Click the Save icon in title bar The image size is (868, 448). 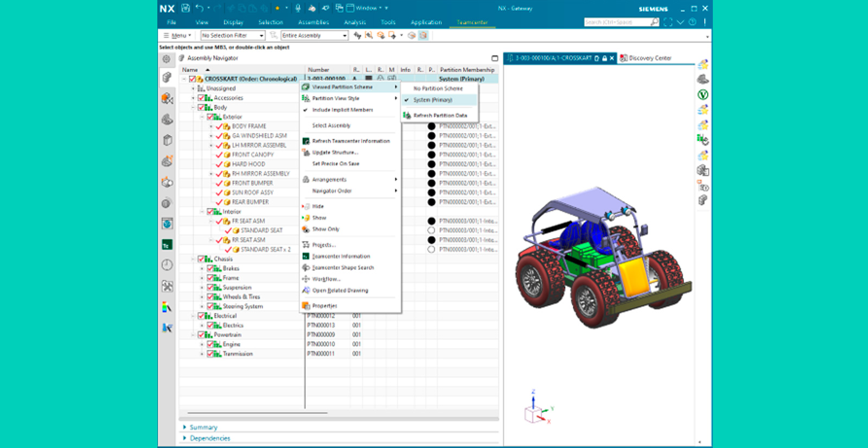pos(186,8)
